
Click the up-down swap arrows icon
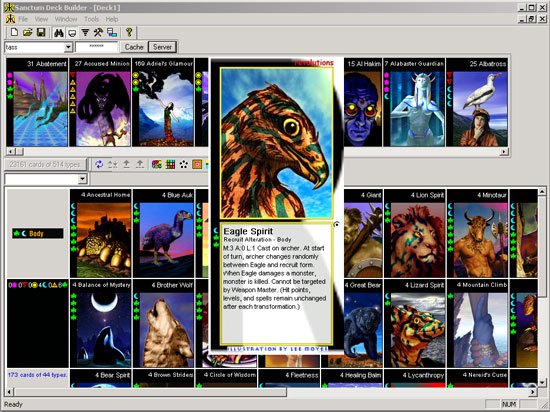click(x=113, y=164)
